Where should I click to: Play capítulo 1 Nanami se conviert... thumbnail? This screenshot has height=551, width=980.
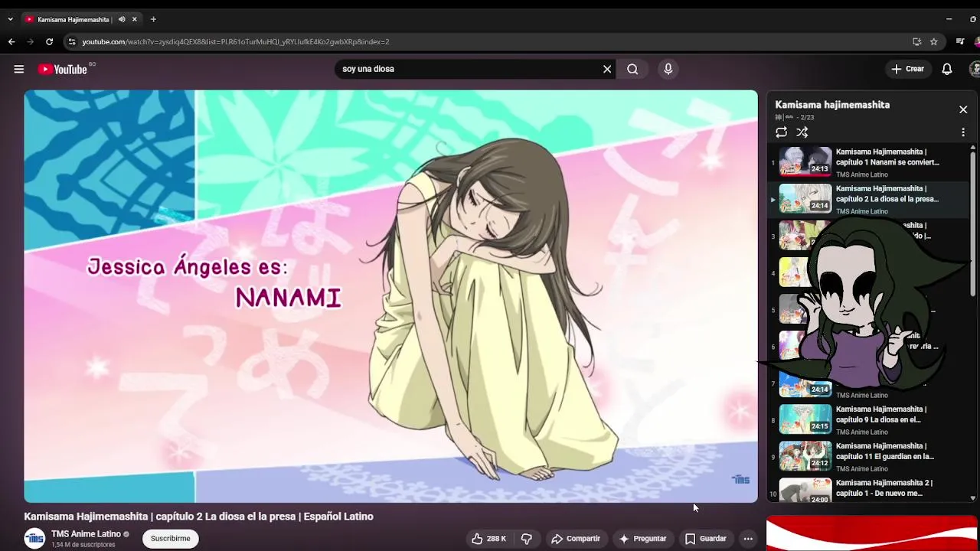[805, 161]
